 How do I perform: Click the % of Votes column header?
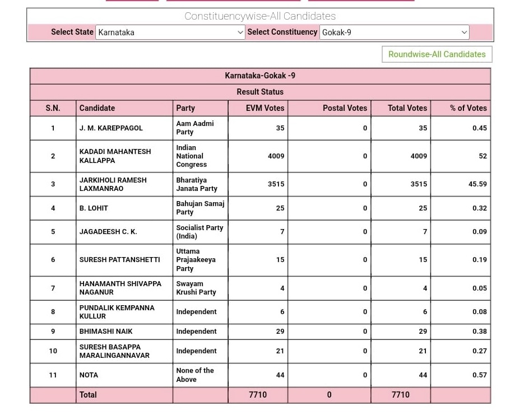pos(468,108)
